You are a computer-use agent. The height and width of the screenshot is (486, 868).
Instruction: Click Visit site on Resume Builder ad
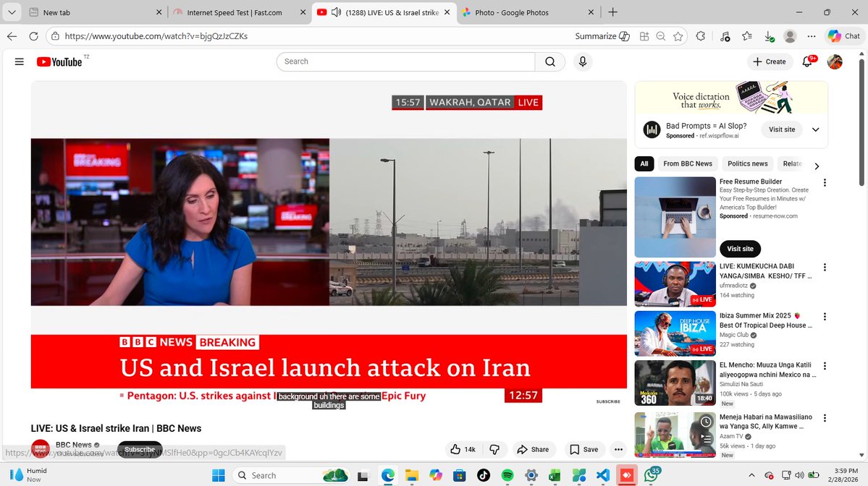click(740, 249)
